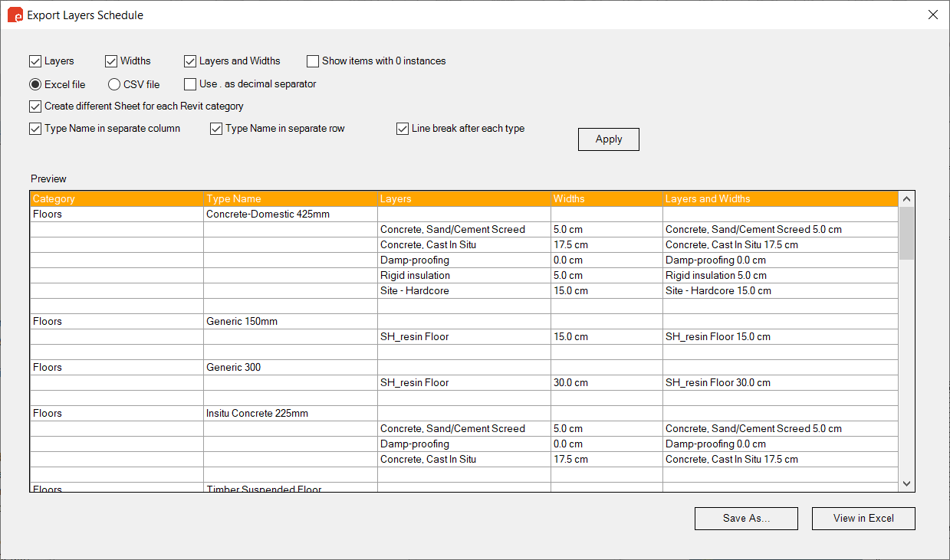Select Concrete-Domestic 425mm type cell

click(x=291, y=215)
